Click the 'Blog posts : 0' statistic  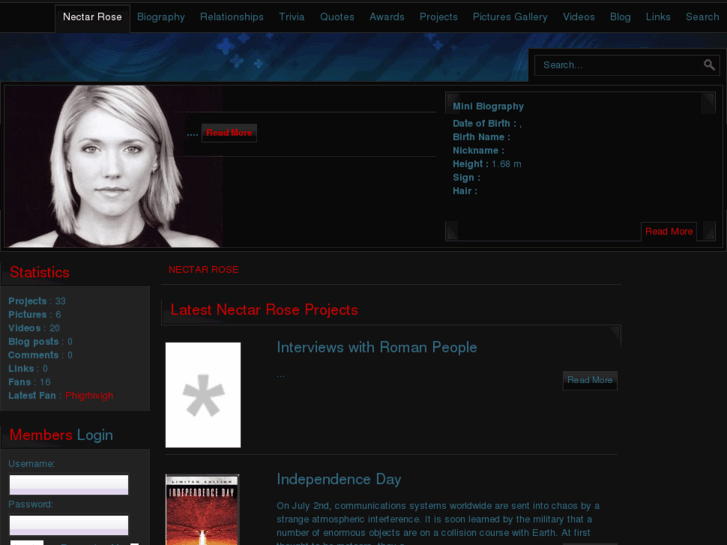click(40, 341)
